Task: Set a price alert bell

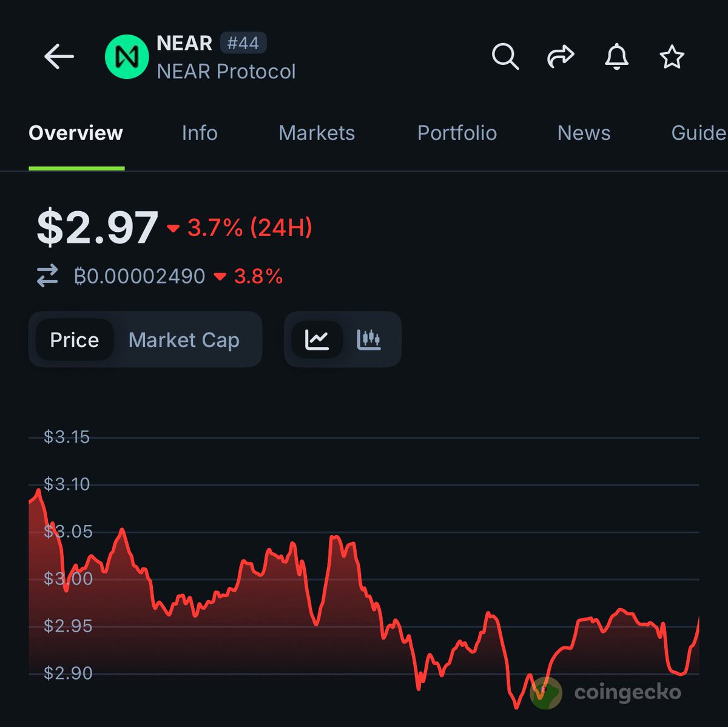Action: click(616, 57)
